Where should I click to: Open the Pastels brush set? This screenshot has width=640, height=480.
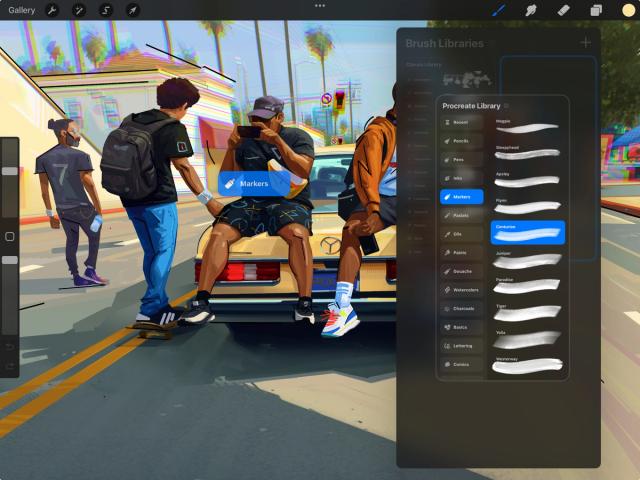[462, 216]
